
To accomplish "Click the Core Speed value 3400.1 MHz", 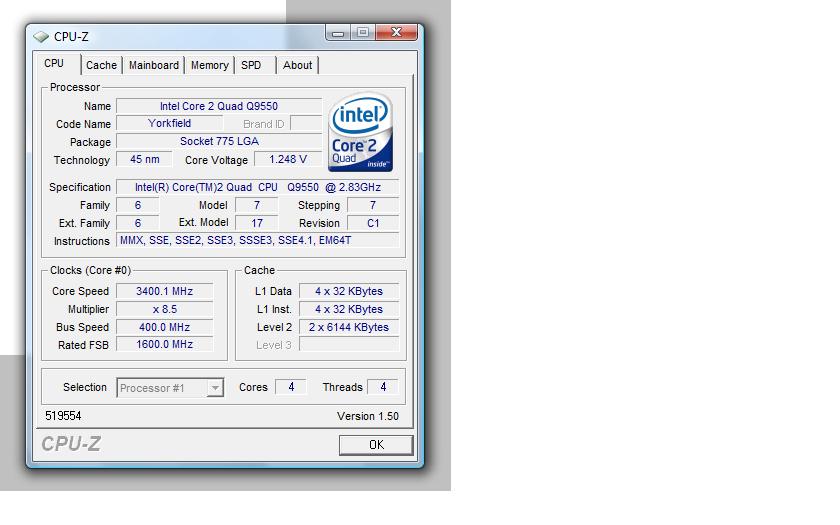I will [x=164, y=291].
